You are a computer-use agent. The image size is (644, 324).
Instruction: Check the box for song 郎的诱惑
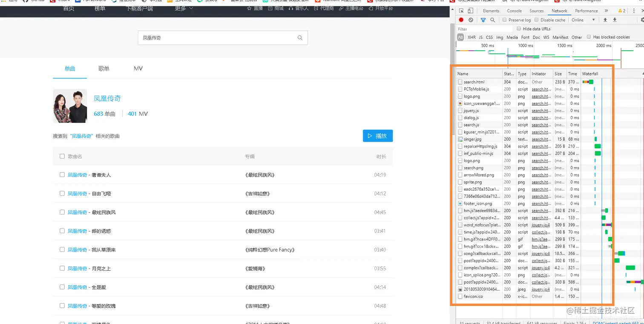(62, 231)
